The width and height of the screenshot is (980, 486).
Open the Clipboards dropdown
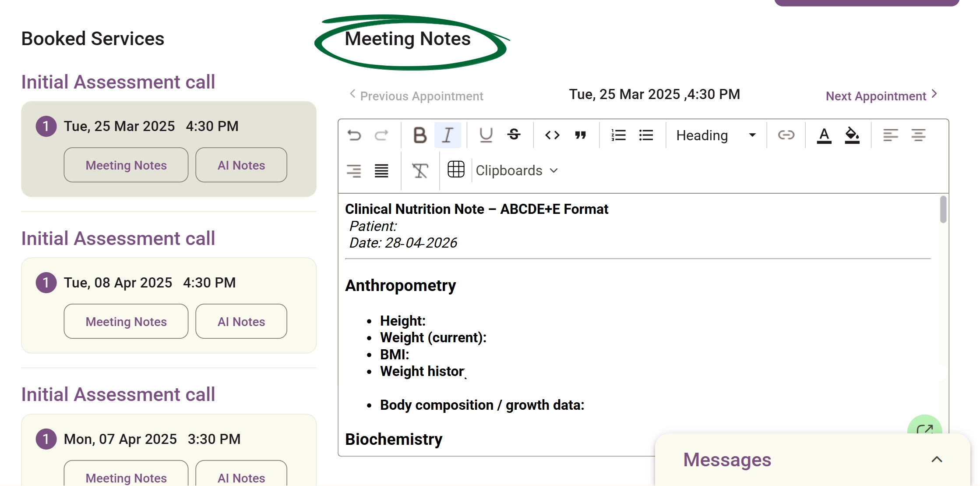[517, 170]
